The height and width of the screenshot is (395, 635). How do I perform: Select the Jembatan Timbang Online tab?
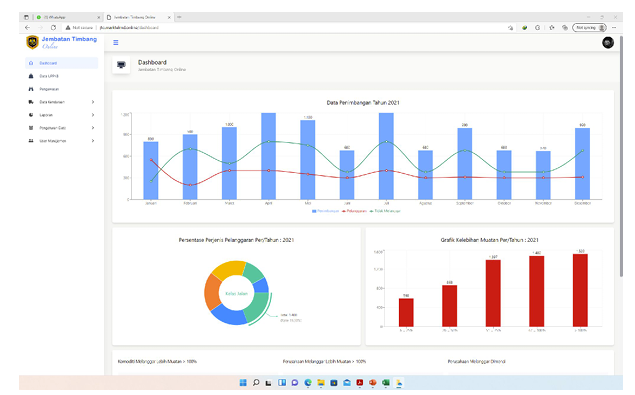(x=139, y=17)
